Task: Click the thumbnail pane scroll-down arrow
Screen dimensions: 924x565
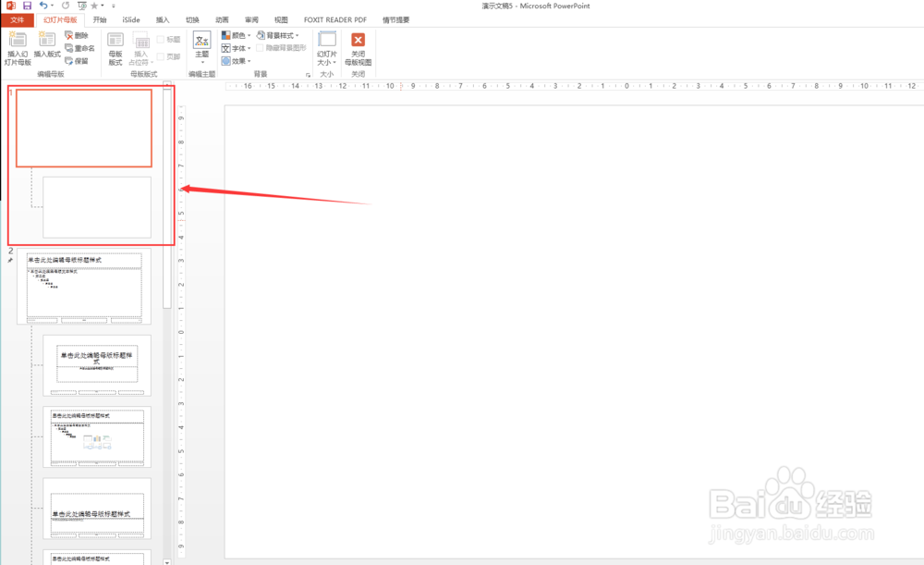Action: coord(167,562)
